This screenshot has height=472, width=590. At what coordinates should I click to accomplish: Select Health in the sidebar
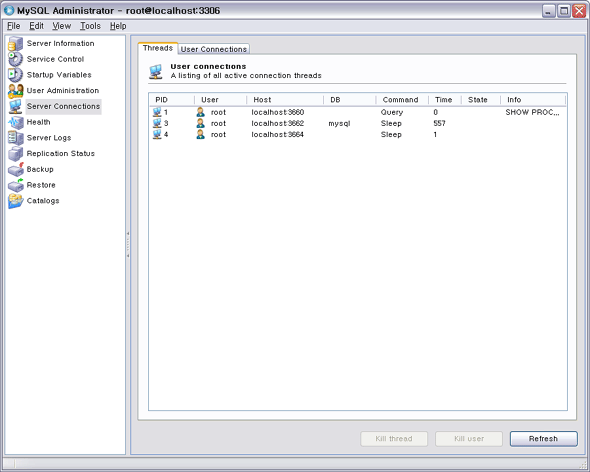pos(38,122)
